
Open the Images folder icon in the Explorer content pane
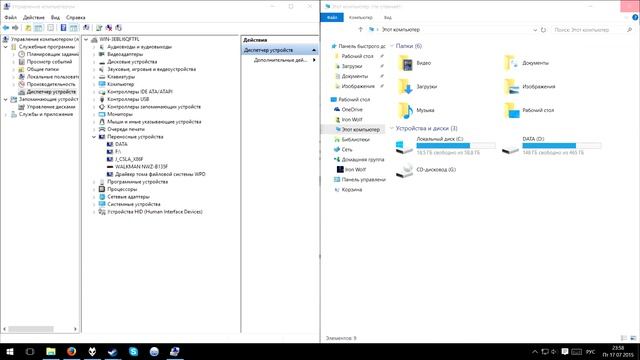click(512, 87)
